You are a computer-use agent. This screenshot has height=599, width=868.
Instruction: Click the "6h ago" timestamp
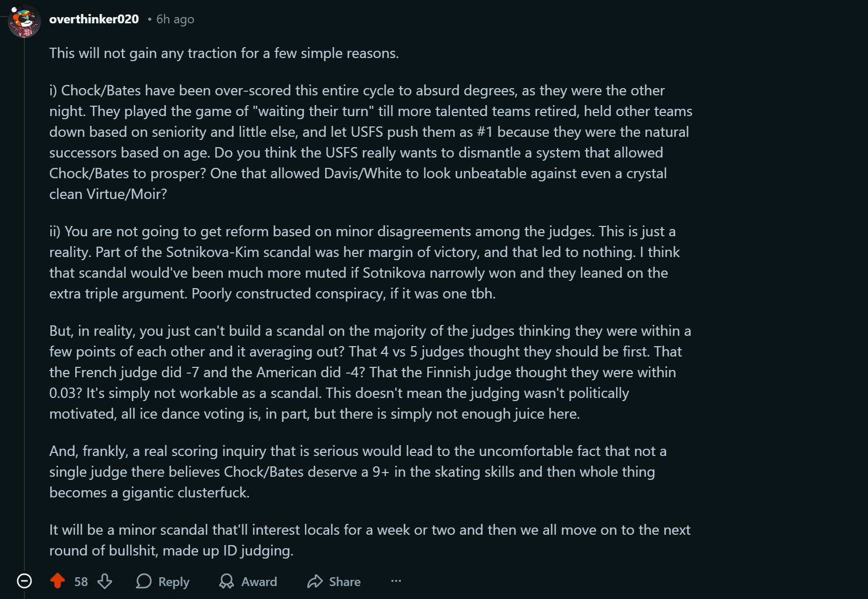175,19
